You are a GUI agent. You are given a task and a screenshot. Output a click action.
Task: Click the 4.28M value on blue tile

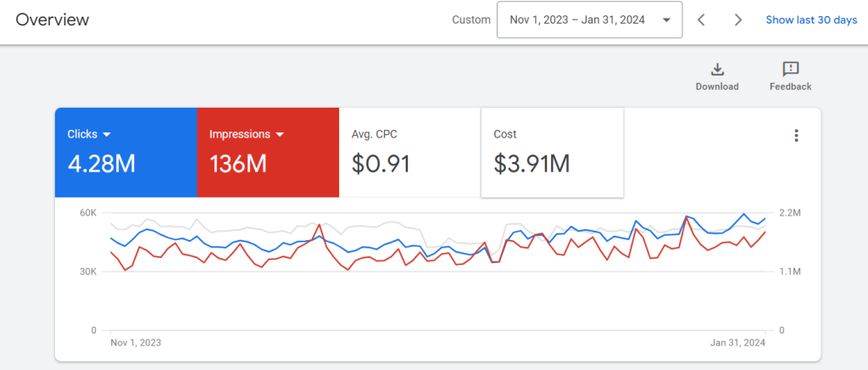click(x=102, y=163)
